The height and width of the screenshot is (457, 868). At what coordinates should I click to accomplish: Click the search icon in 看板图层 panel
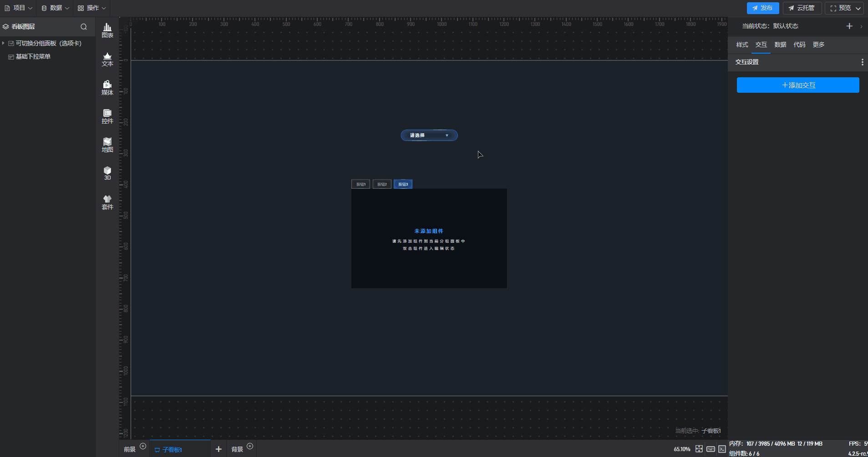point(84,27)
